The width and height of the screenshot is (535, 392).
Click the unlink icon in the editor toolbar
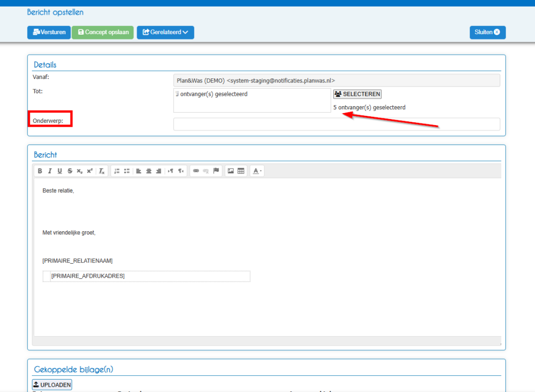pyautogui.click(x=206, y=171)
